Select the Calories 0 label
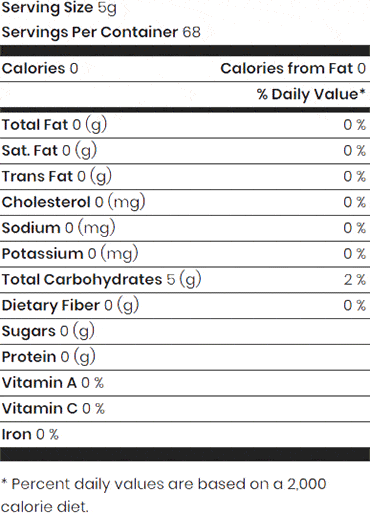The image size is (370, 513). [x=40, y=69]
